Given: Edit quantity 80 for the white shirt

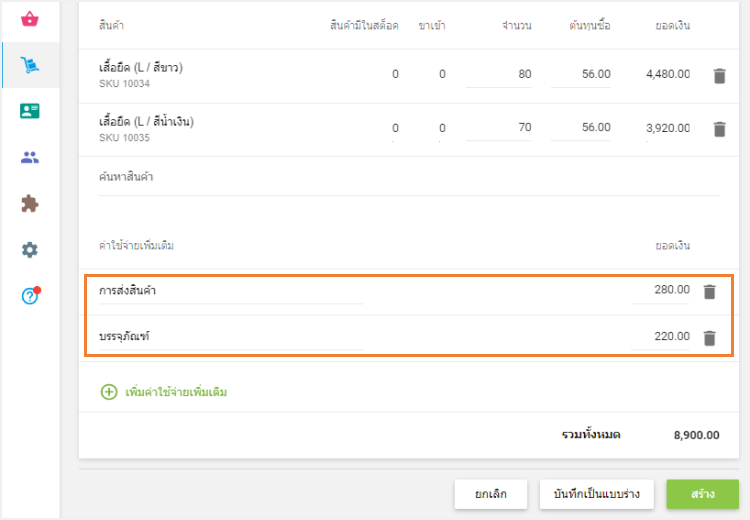Looking at the screenshot, I should (498, 75).
